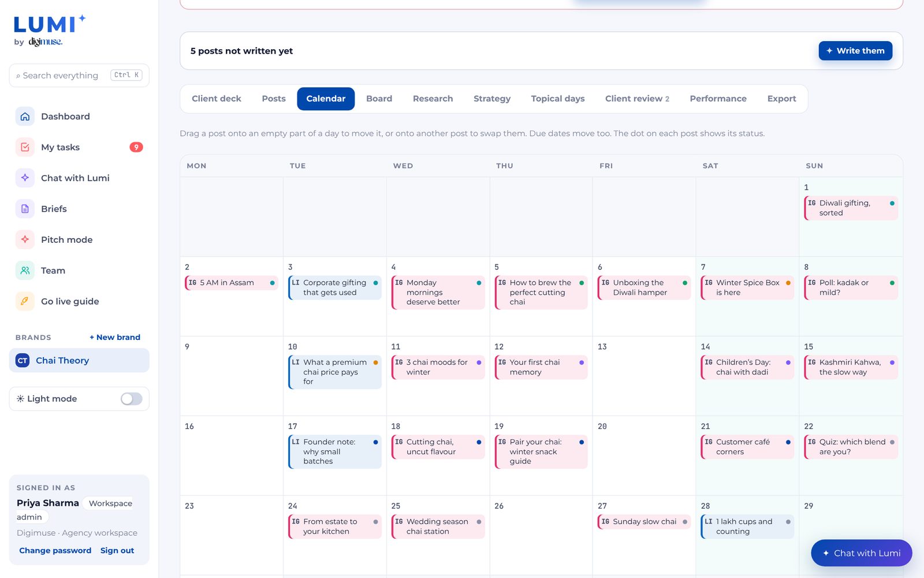Screen dimensions: 924x578
Task: Open the Briefs document icon
Action: point(25,209)
